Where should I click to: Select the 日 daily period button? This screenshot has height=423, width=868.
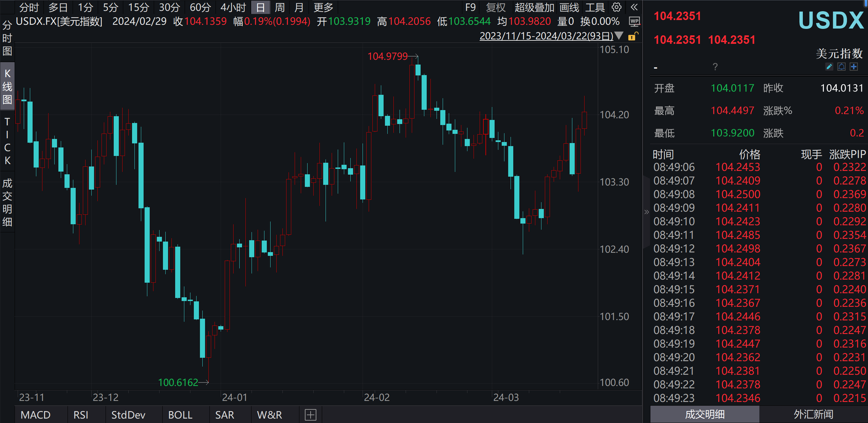[260, 7]
